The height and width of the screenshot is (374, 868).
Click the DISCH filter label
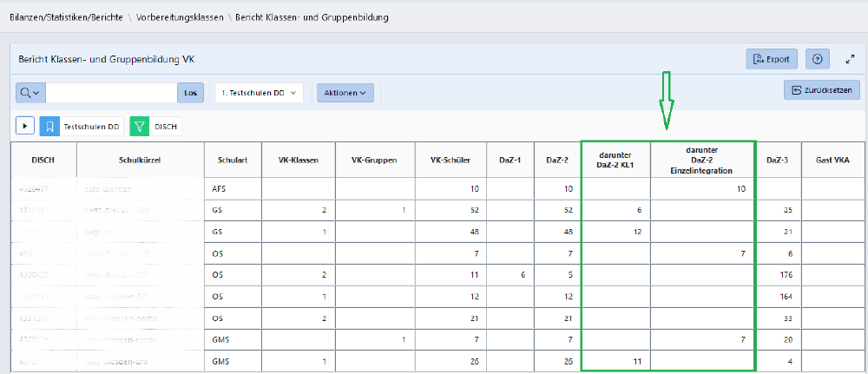point(166,126)
